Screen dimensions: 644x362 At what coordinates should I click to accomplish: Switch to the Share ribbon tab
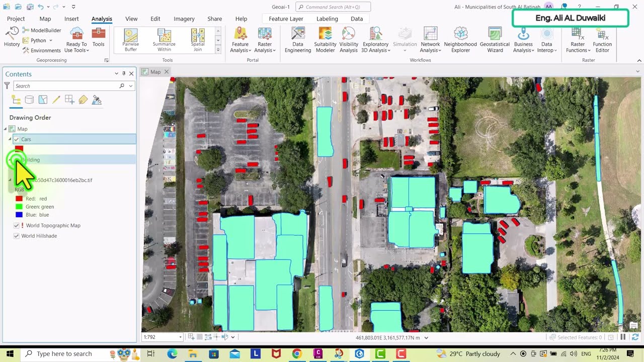[x=215, y=19]
